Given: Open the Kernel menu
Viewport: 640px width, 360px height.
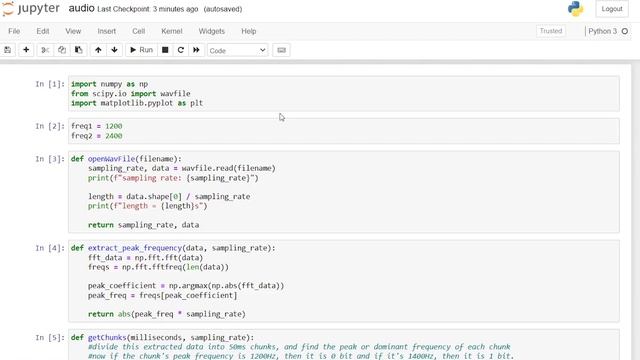Looking at the screenshot, I should [171, 31].
